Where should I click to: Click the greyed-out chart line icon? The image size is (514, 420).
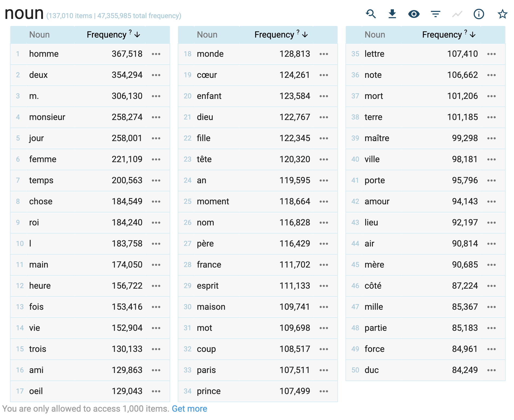click(x=457, y=14)
